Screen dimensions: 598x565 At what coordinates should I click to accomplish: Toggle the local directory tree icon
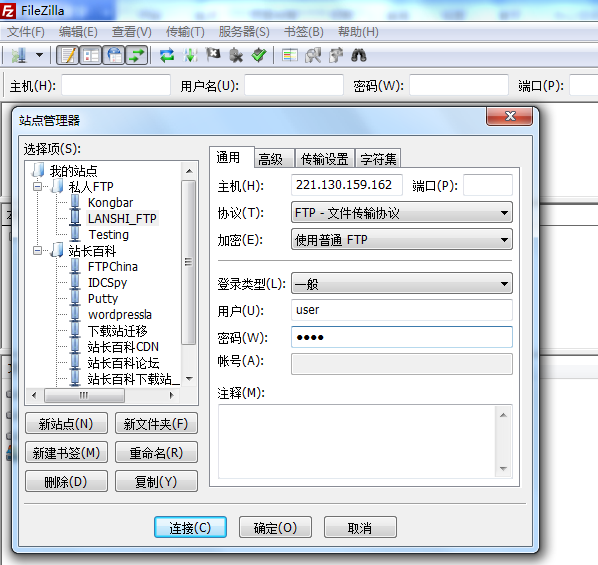click(91, 56)
